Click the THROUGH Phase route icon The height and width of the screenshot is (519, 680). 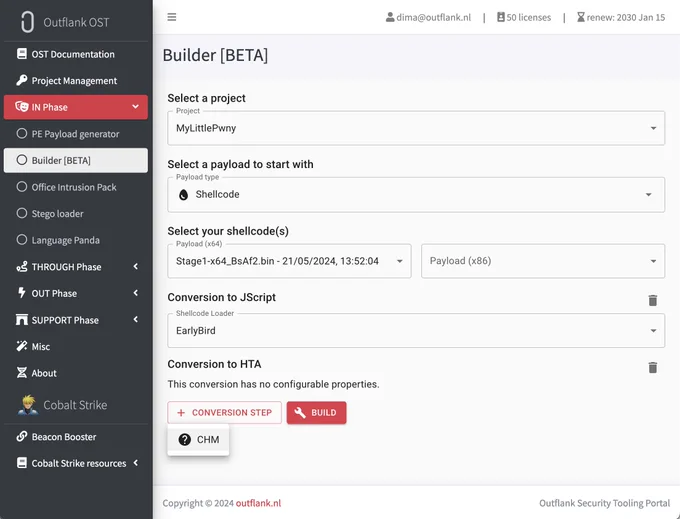[x=21, y=267]
